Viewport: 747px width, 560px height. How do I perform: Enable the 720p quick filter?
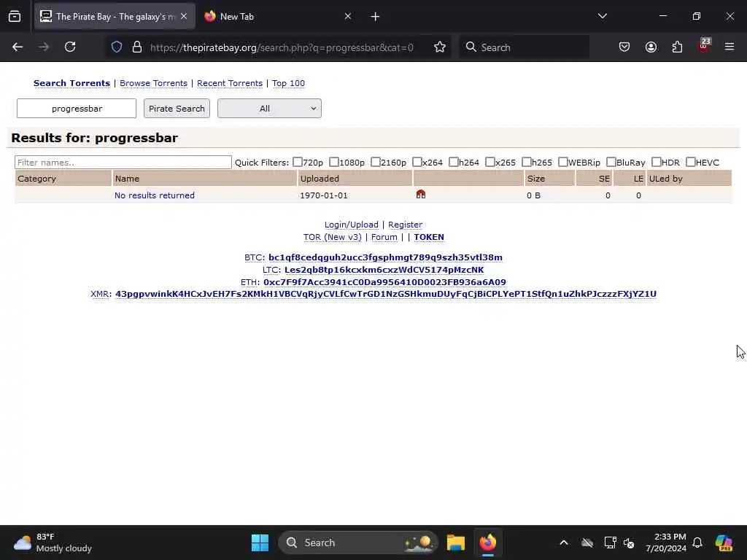(x=298, y=163)
